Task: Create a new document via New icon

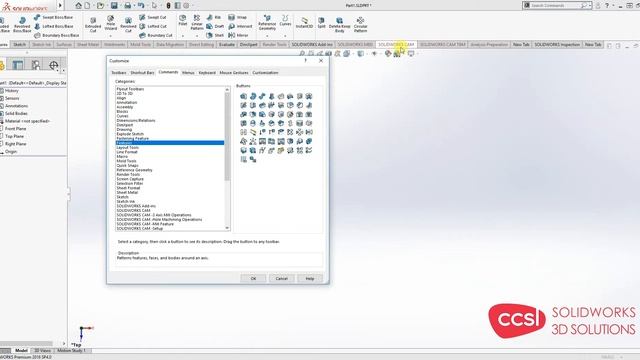Action: coord(87,5)
